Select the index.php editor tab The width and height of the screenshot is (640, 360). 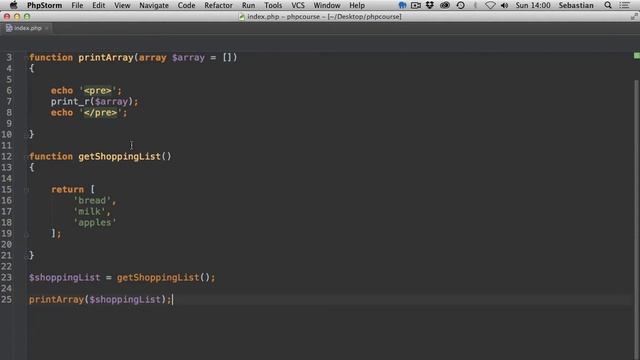[27, 28]
